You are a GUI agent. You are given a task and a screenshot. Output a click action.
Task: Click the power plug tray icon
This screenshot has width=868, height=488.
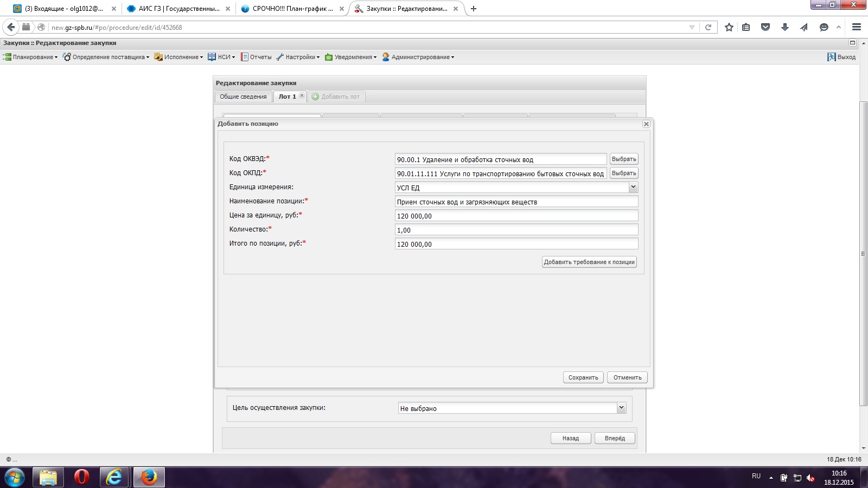coord(784,478)
